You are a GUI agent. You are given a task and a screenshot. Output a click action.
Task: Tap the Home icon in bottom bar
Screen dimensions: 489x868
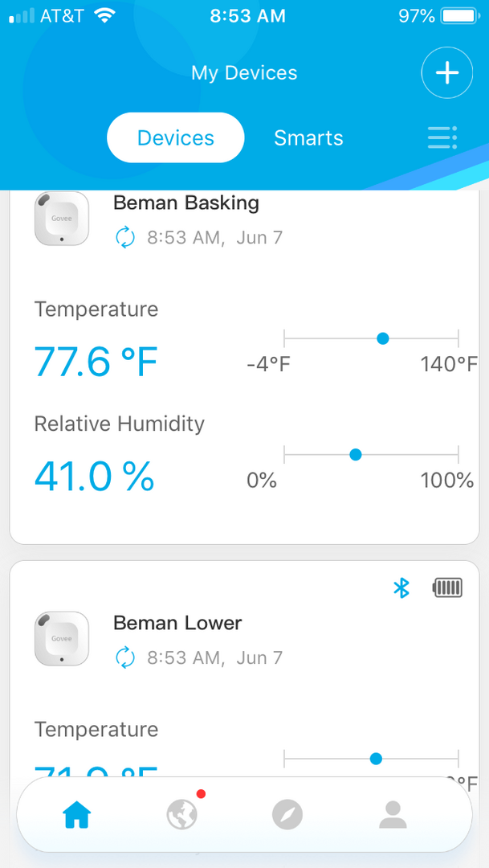pos(77,816)
